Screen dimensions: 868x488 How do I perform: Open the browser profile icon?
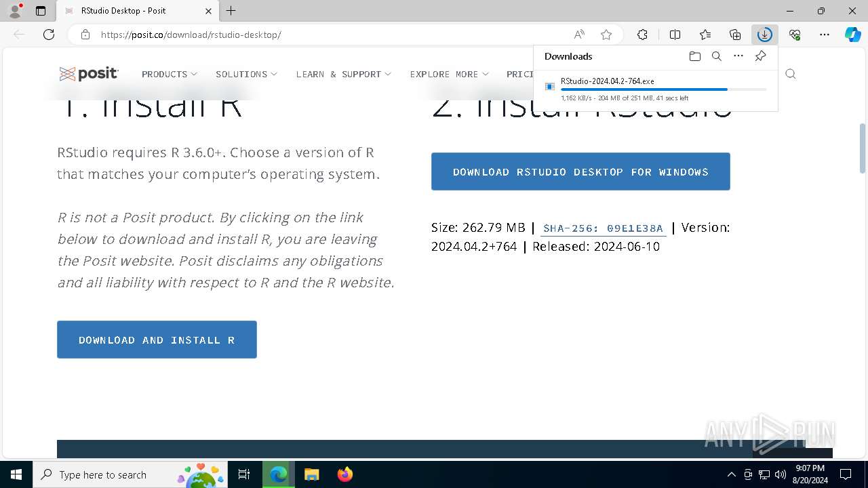pyautogui.click(x=15, y=11)
